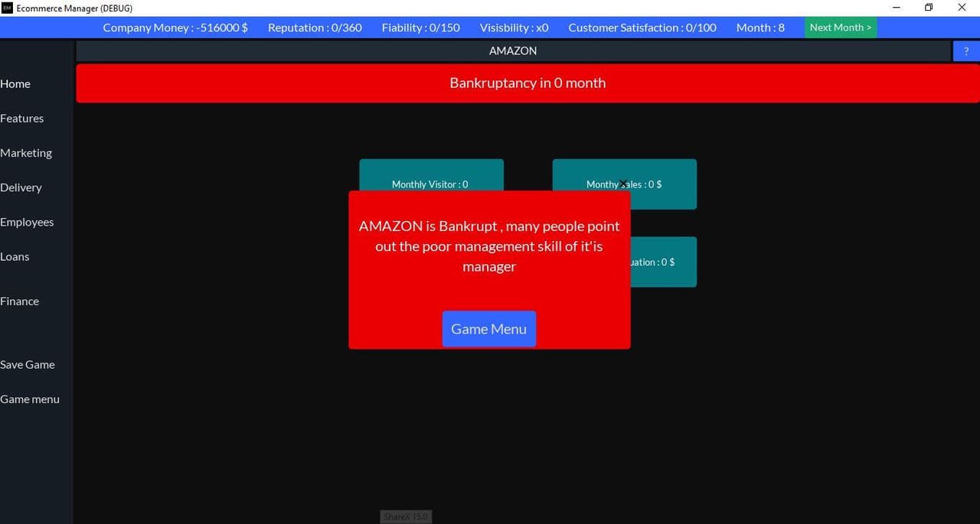Restore down the Ecommerce Manager window

tap(929, 8)
